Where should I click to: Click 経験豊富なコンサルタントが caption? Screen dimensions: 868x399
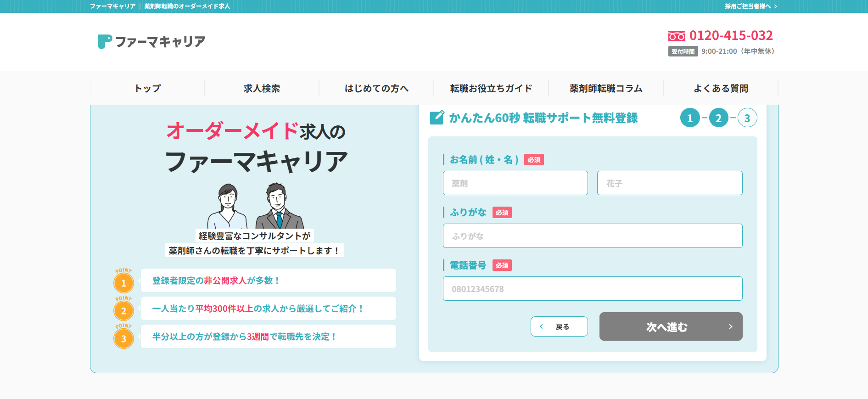coord(255,236)
